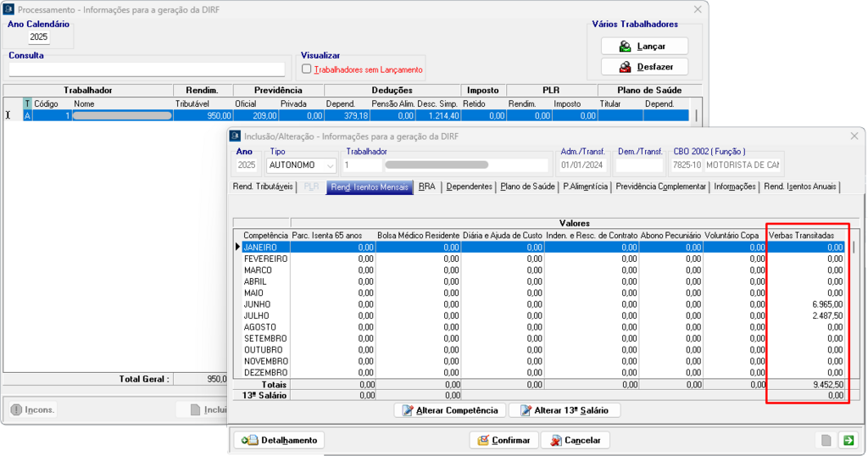Screen dimensions: 868x456
Task: Open the Rend. Isentos Anuais tab
Action: pos(801,186)
